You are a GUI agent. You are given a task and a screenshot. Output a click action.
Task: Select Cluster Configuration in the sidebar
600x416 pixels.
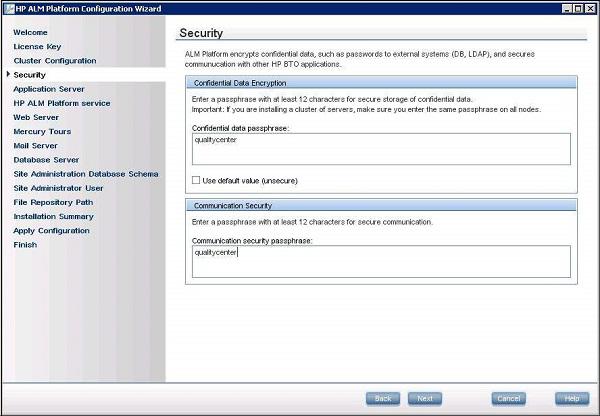[x=55, y=60]
